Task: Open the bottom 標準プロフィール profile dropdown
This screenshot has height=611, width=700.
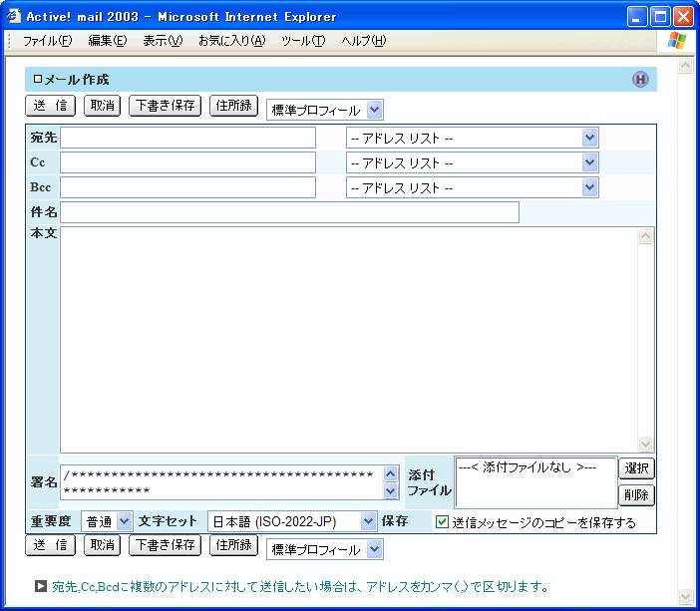Action: (x=325, y=549)
